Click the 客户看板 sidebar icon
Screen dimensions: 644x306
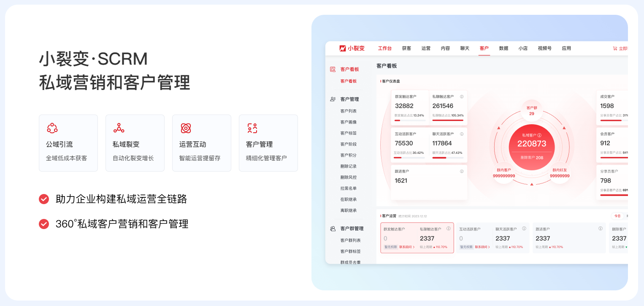point(333,69)
